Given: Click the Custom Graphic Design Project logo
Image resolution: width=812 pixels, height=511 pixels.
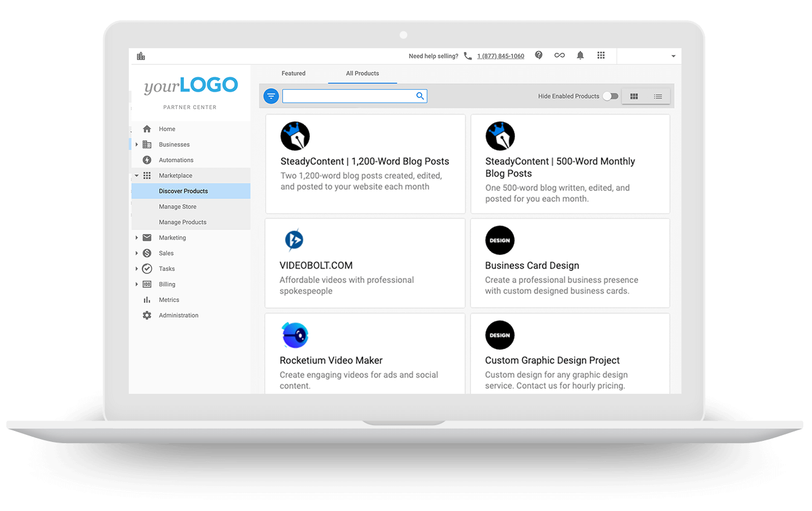Looking at the screenshot, I should 500,335.
